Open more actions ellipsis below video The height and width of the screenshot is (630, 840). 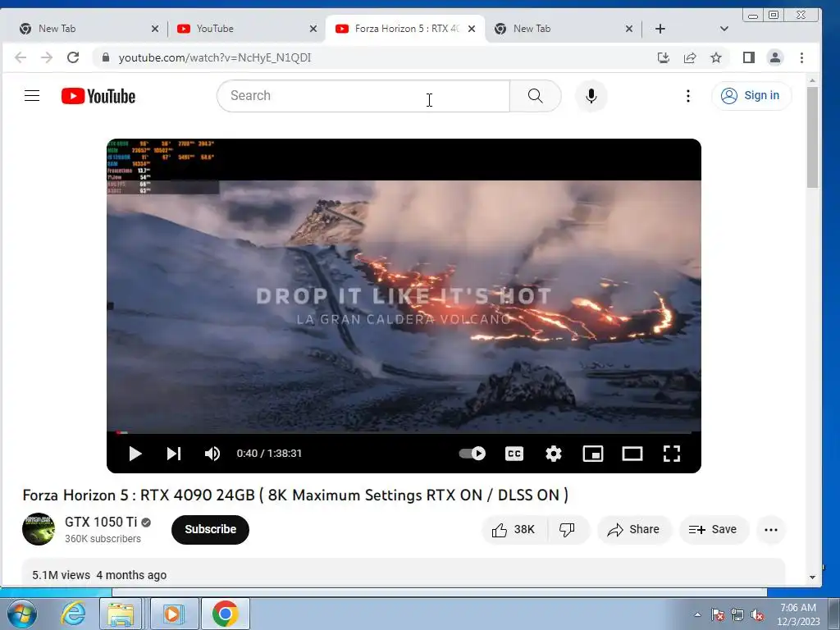point(771,530)
